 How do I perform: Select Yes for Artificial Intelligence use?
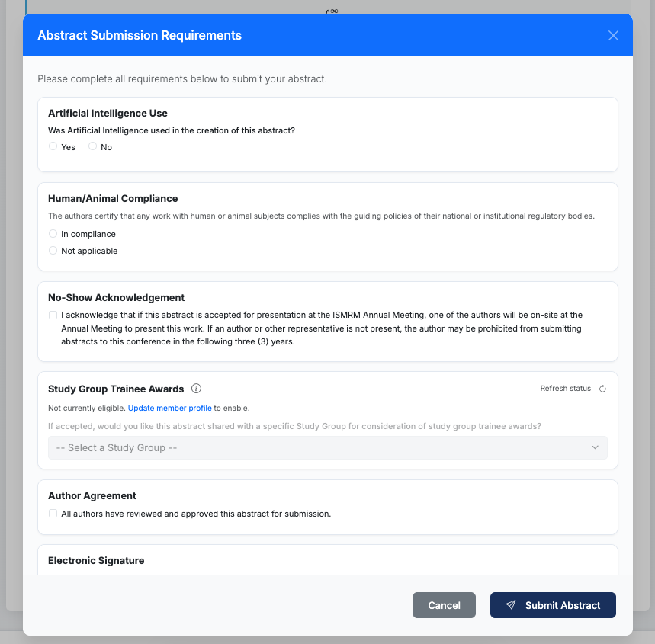coord(53,146)
